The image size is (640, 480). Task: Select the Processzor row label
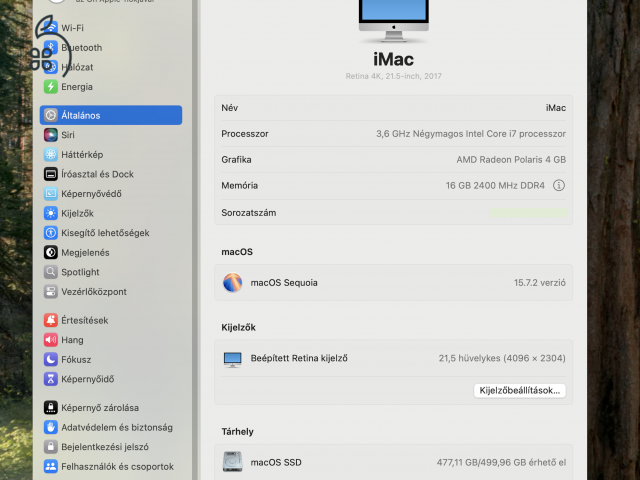245,134
